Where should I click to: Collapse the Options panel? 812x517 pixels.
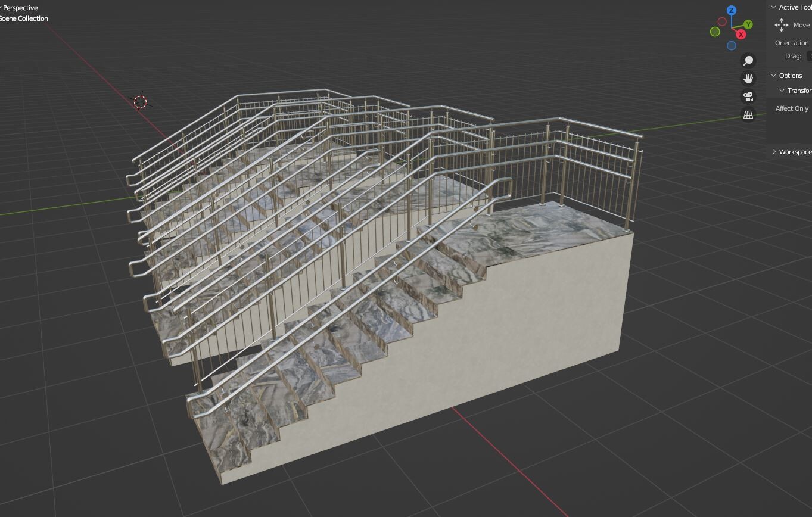click(773, 76)
